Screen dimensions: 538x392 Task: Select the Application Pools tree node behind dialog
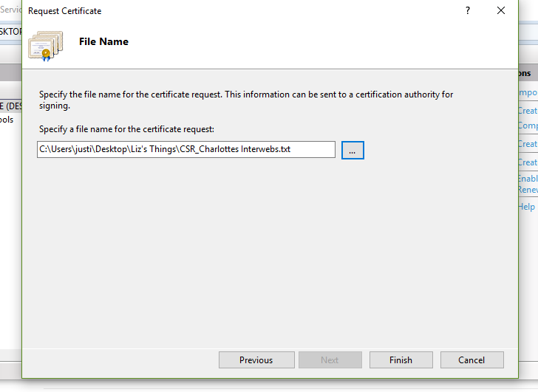[7, 120]
